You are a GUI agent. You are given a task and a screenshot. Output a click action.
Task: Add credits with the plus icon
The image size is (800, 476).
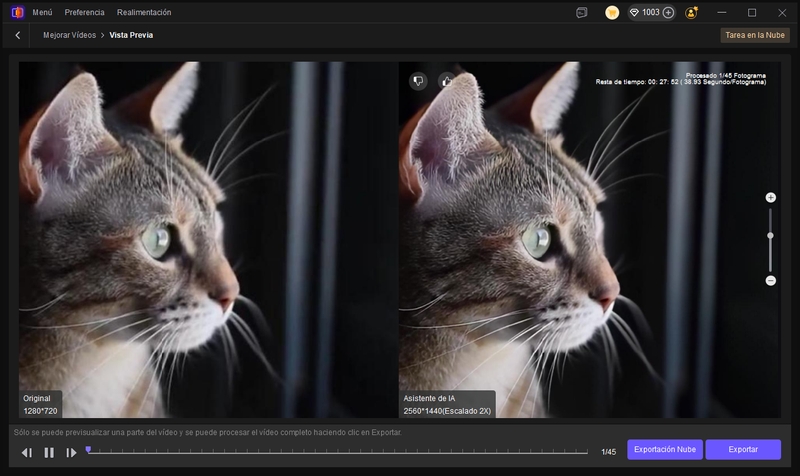click(x=668, y=13)
